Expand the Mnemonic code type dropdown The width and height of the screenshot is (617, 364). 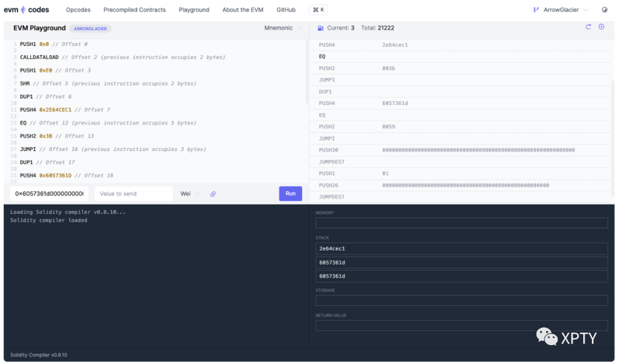[x=283, y=28]
